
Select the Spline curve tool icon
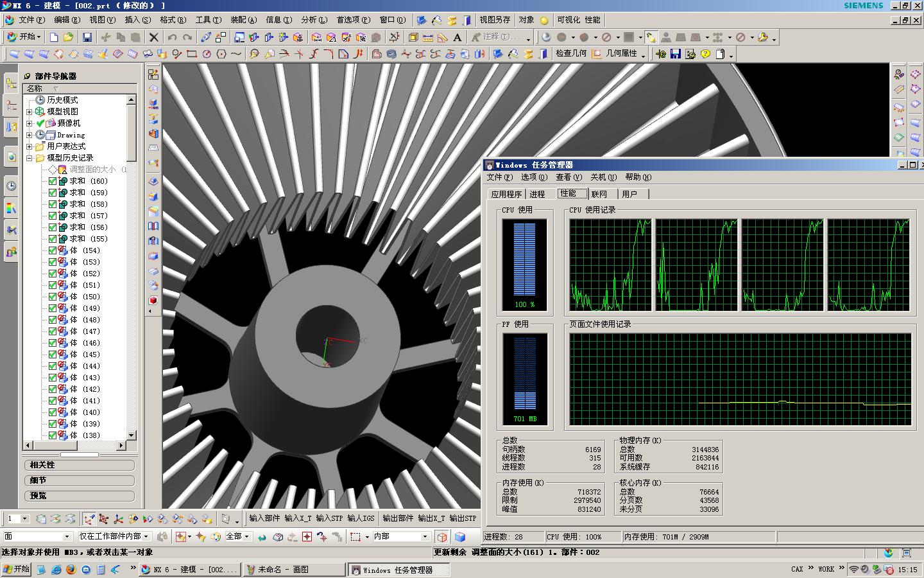[x=236, y=54]
